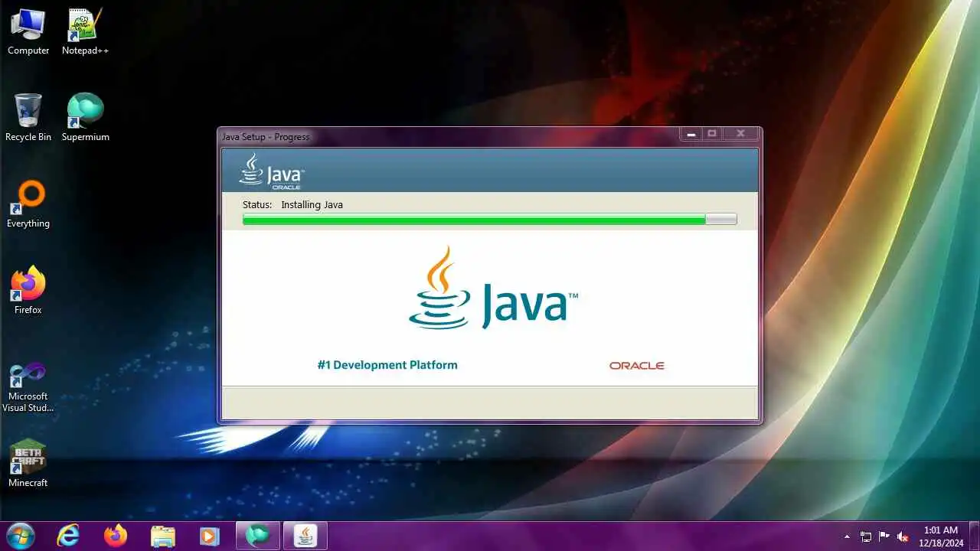Viewport: 980px width, 551px height.
Task: Open Windows Explorer from the taskbar
Action: [x=163, y=536]
